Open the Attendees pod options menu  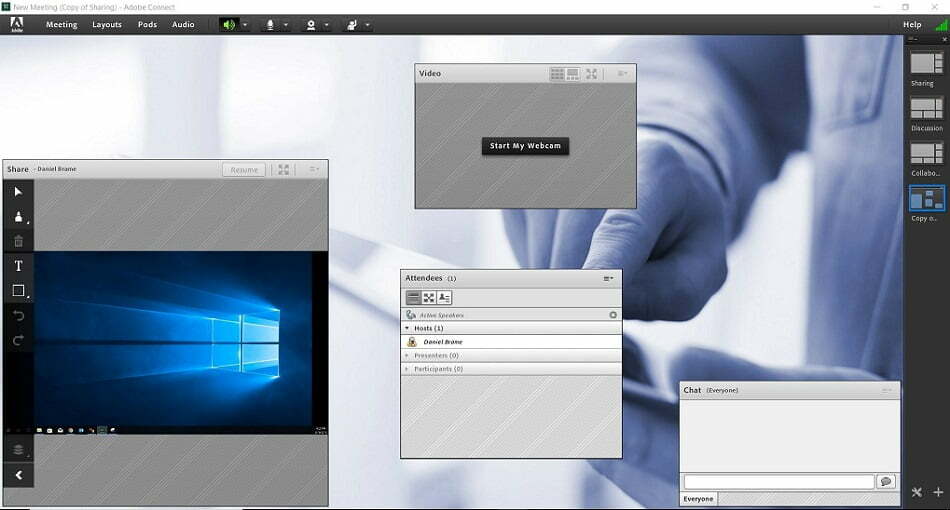pyautogui.click(x=608, y=279)
